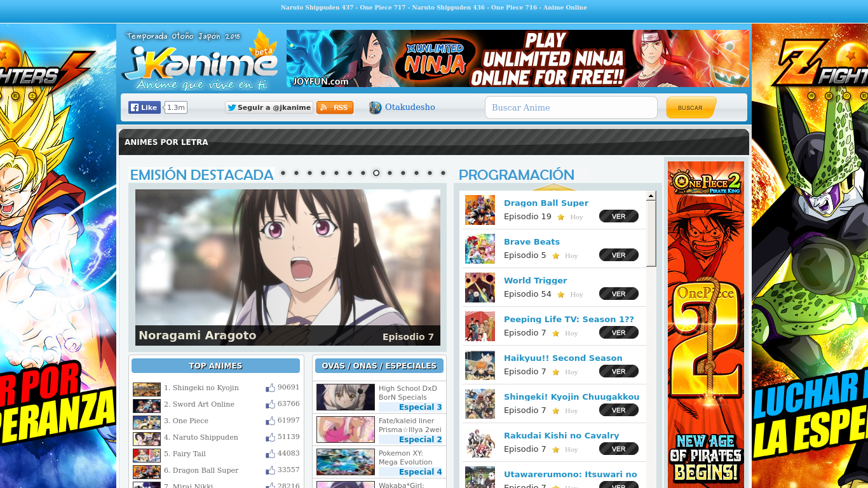Click VER for World Trigger
The height and width of the screenshot is (488, 868).
point(619,294)
